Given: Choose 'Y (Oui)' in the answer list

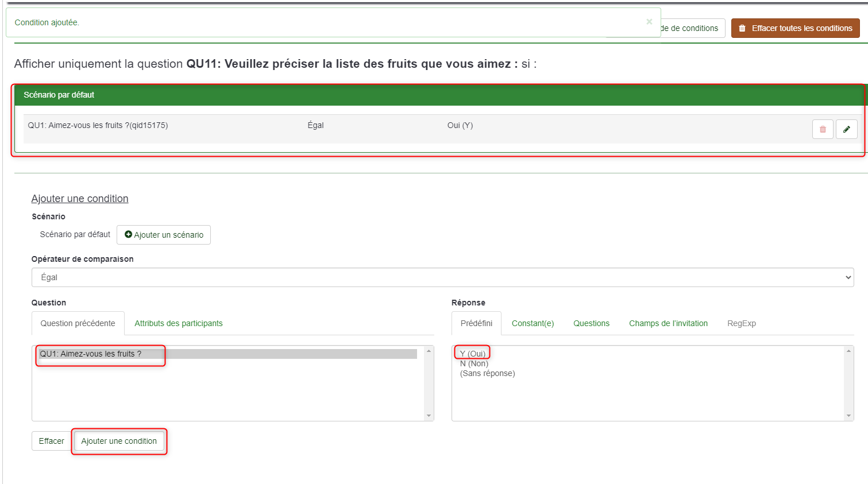Looking at the screenshot, I should pyautogui.click(x=473, y=354).
